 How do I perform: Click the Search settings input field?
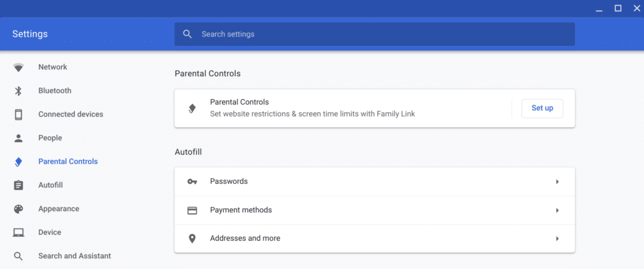(x=377, y=34)
